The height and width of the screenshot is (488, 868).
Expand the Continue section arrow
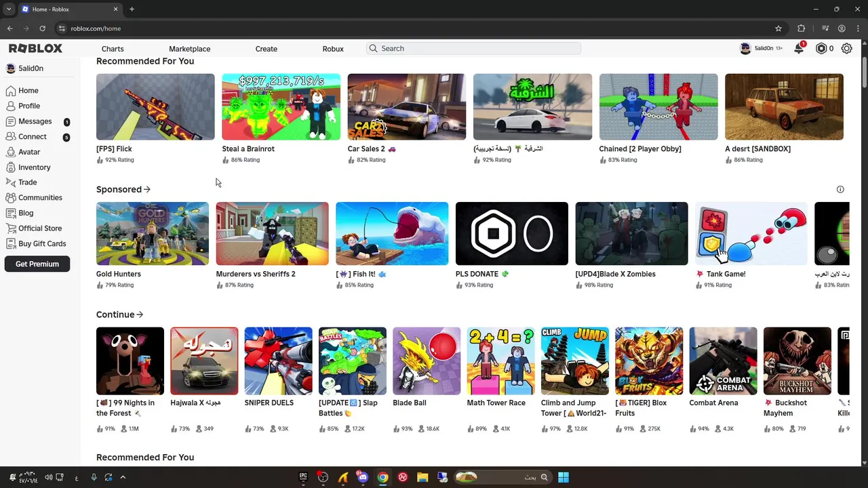click(x=140, y=314)
